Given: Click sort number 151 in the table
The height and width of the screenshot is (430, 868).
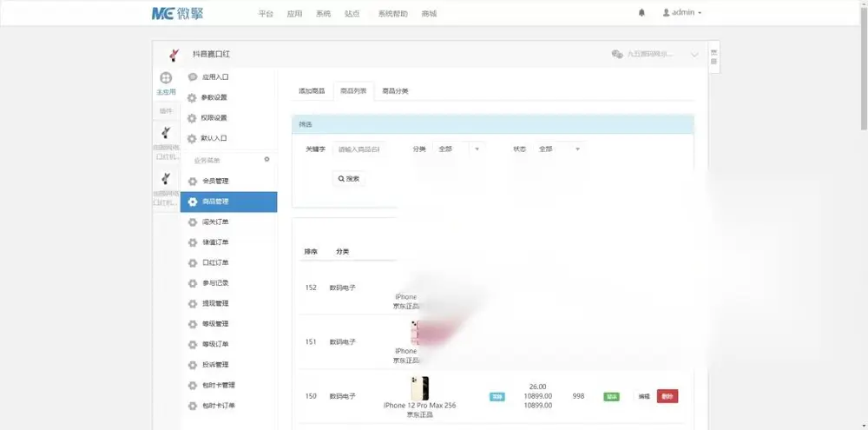Looking at the screenshot, I should click(x=311, y=342).
